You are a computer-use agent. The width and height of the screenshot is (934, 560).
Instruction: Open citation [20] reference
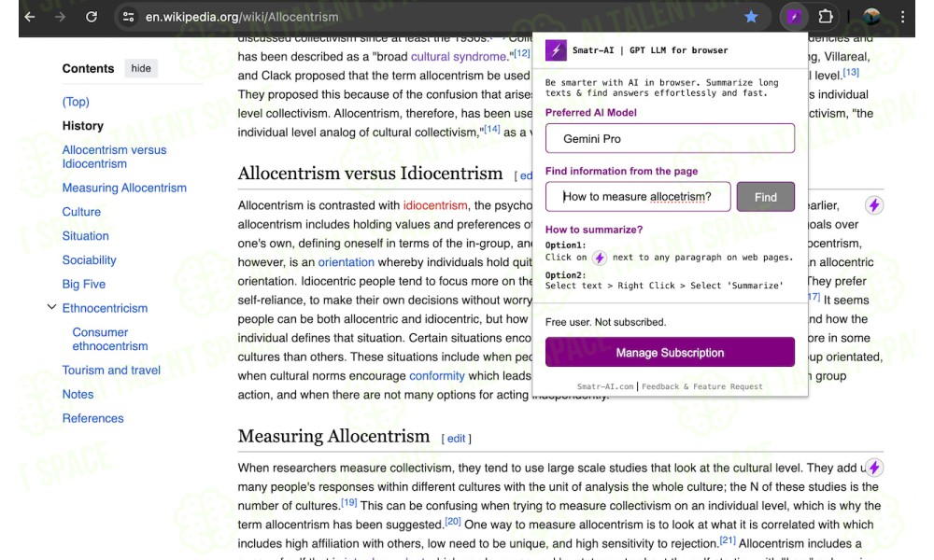point(453,522)
